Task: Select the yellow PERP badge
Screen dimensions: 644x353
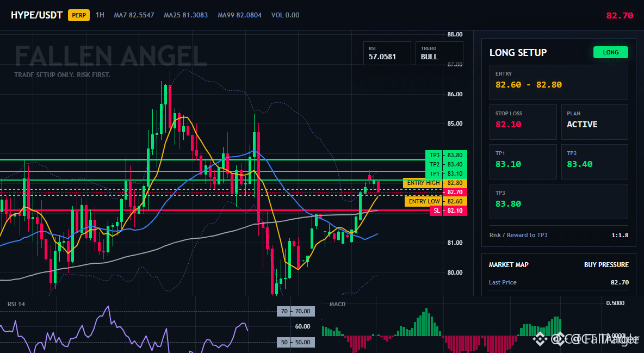Action: (79, 15)
